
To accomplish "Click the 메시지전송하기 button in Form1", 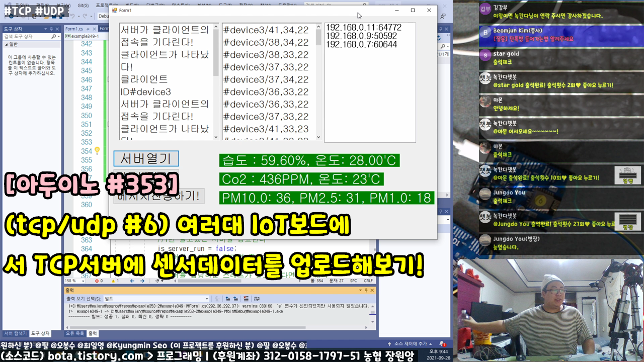I will click(x=159, y=196).
